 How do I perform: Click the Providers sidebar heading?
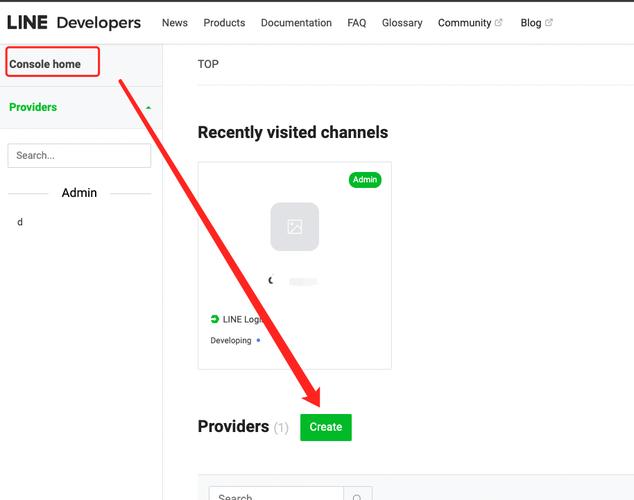pos(33,107)
